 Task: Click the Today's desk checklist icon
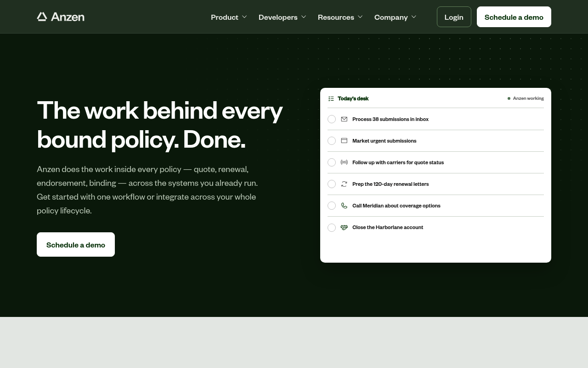pos(331,98)
